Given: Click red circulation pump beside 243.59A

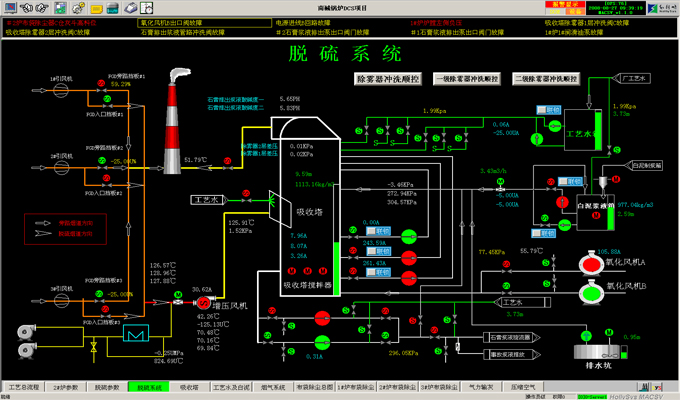Looking at the screenshot, I should [x=409, y=257].
